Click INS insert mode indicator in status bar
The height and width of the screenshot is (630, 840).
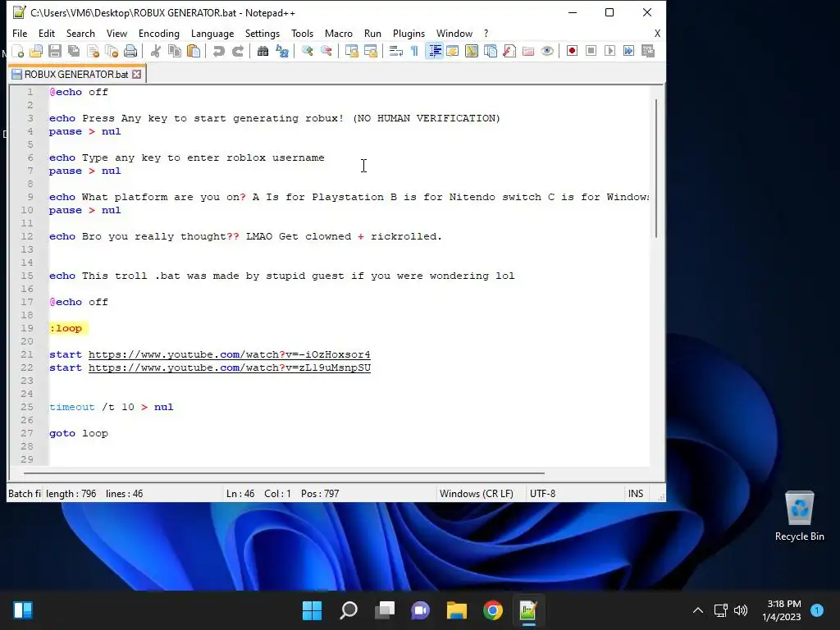tap(636, 493)
